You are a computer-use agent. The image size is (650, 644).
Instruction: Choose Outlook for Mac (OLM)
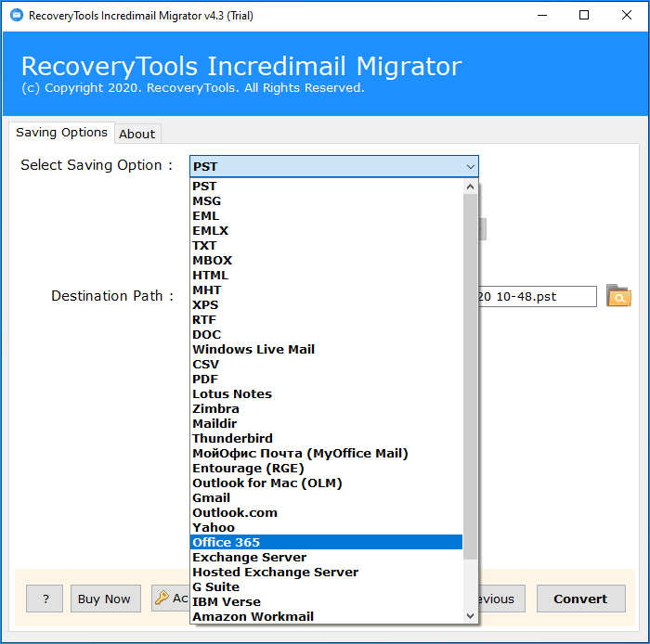pyautogui.click(x=326, y=483)
